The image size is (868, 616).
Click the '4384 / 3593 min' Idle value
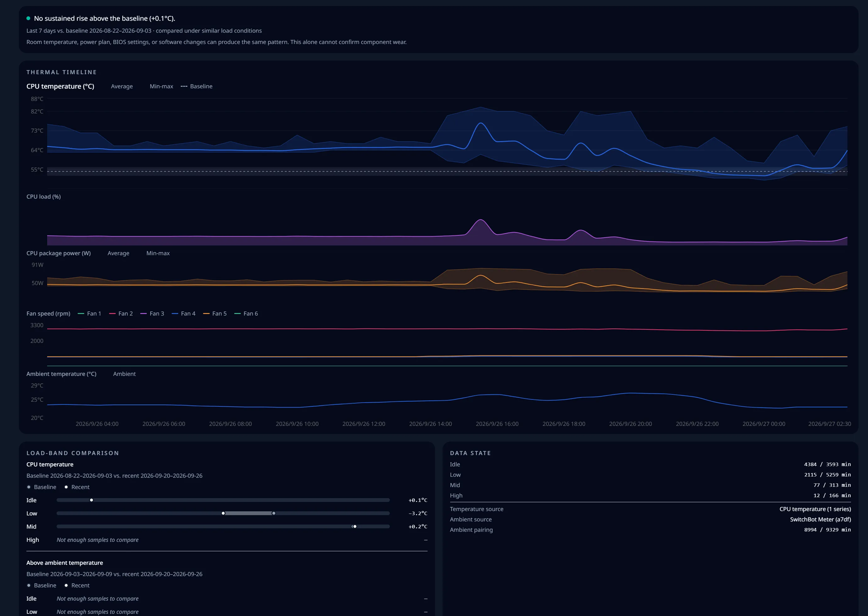click(827, 464)
